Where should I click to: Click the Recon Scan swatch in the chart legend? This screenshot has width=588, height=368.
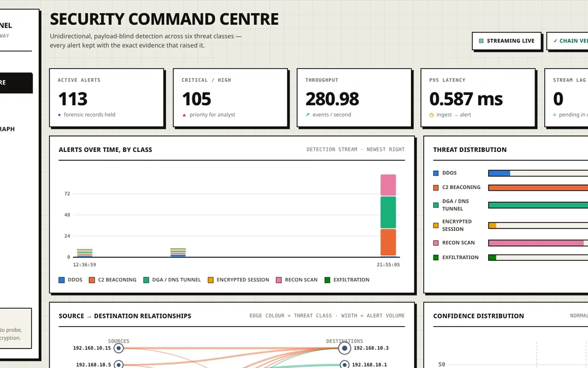(279, 280)
